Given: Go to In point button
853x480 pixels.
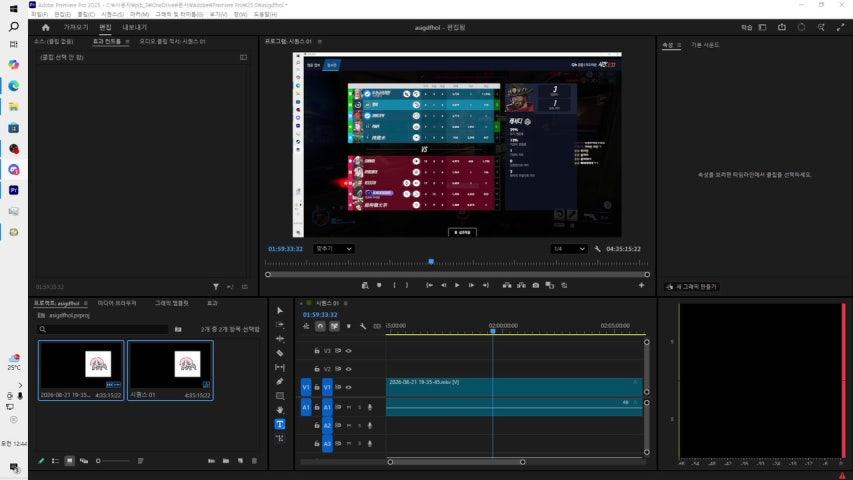Looking at the screenshot, I should pyautogui.click(x=429, y=285).
